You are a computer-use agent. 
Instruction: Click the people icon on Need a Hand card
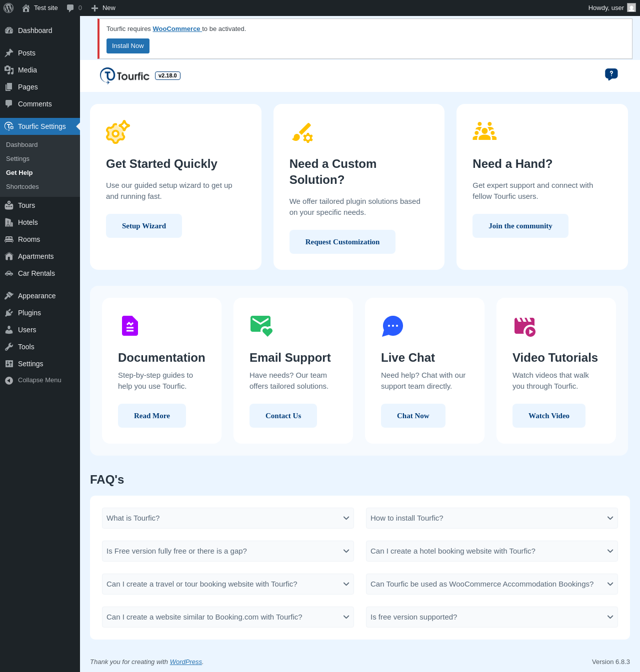pos(484,131)
